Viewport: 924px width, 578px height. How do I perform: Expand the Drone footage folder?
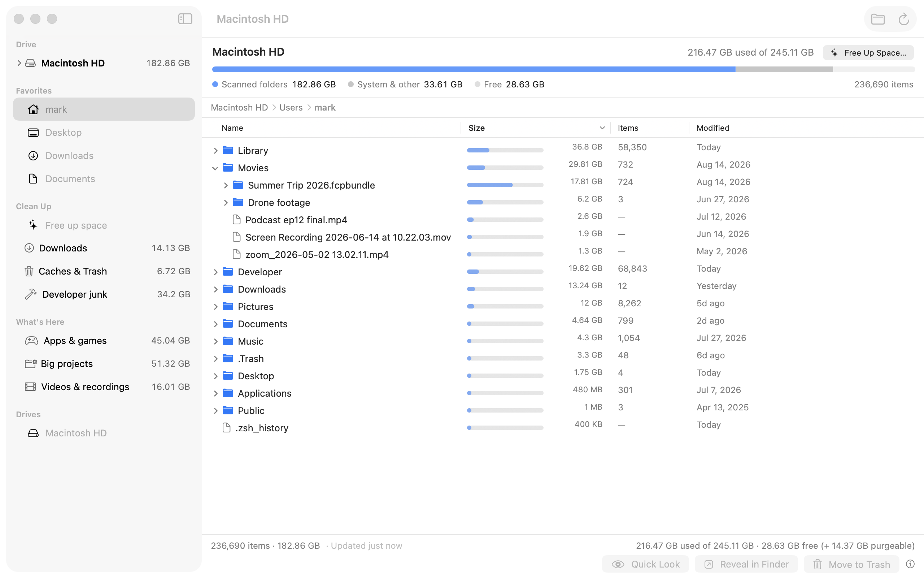[x=226, y=203]
